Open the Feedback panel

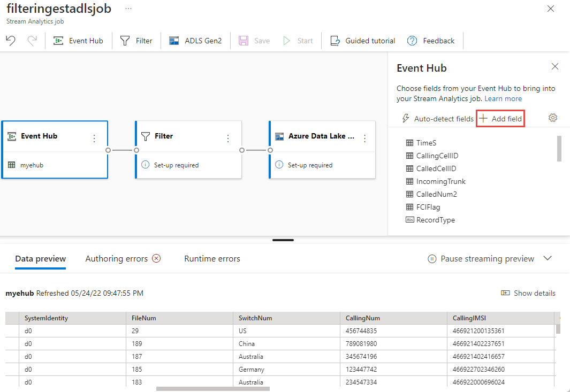click(x=431, y=41)
